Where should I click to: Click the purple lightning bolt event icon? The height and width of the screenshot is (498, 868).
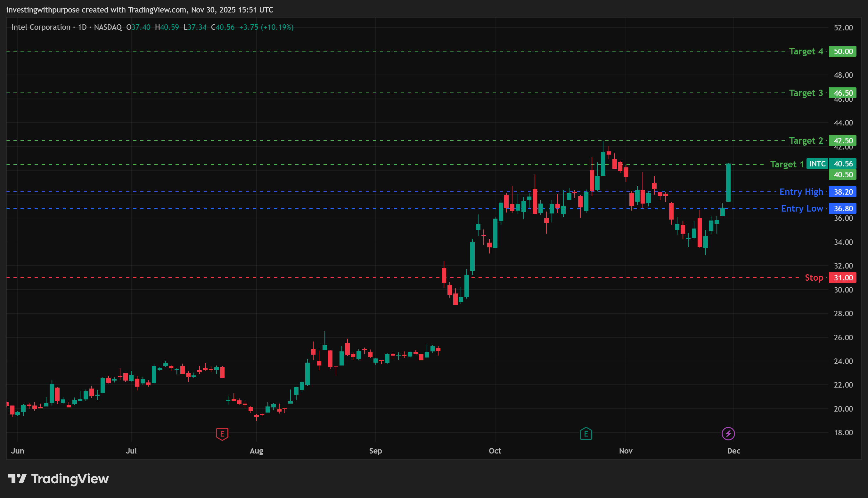pyautogui.click(x=728, y=434)
